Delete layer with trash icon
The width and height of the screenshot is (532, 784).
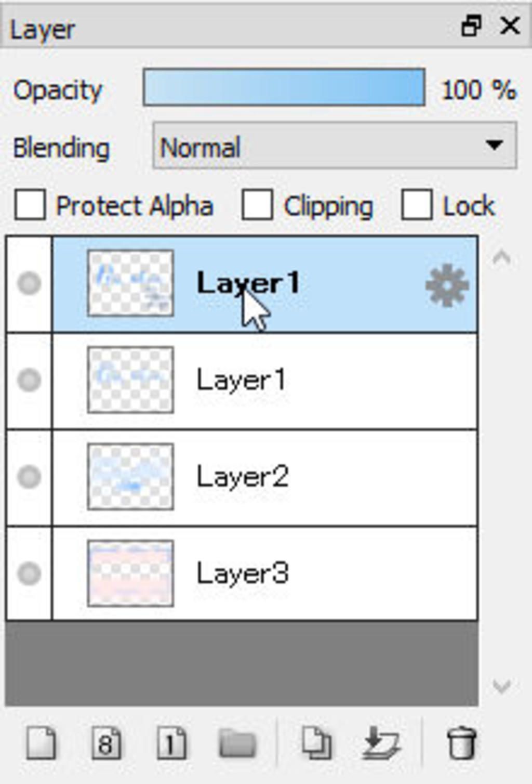[461, 743]
